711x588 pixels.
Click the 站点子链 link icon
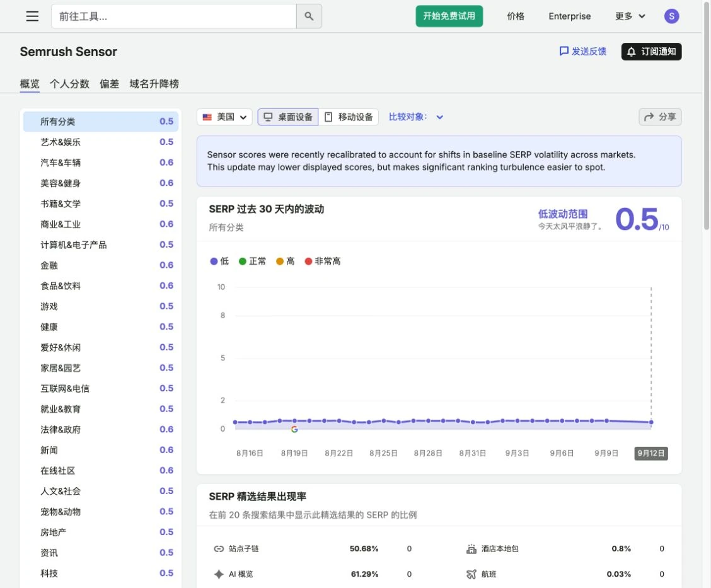click(219, 549)
